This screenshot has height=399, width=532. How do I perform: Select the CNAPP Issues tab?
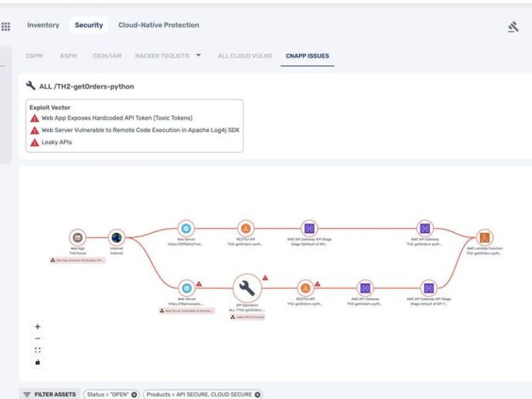click(308, 56)
